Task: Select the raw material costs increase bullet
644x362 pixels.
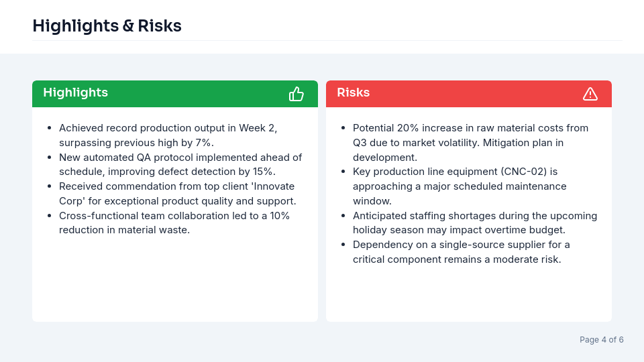Action: [470, 135]
